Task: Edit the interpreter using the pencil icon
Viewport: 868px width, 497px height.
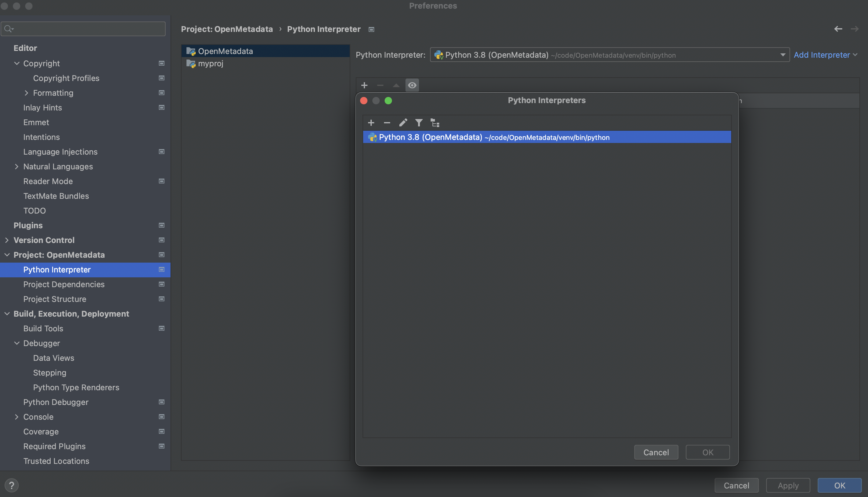Action: 403,122
